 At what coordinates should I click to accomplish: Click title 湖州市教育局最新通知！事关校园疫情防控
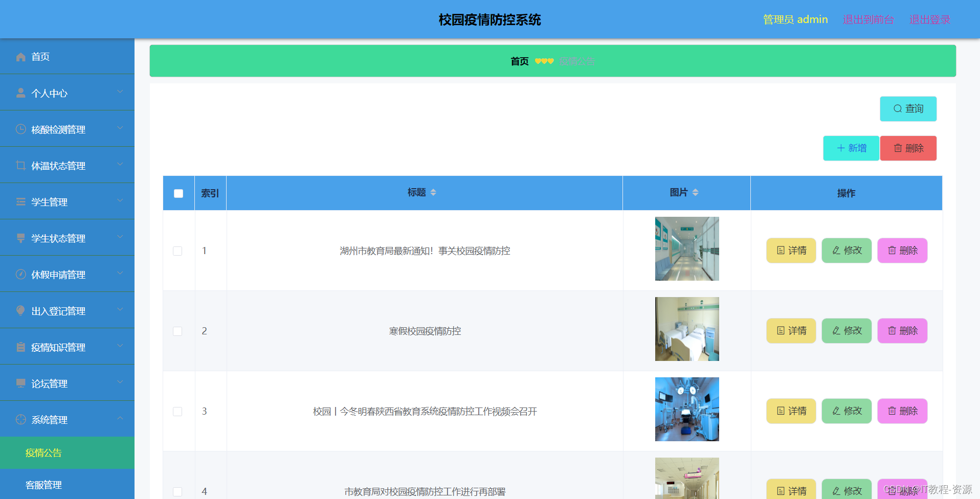(x=425, y=251)
